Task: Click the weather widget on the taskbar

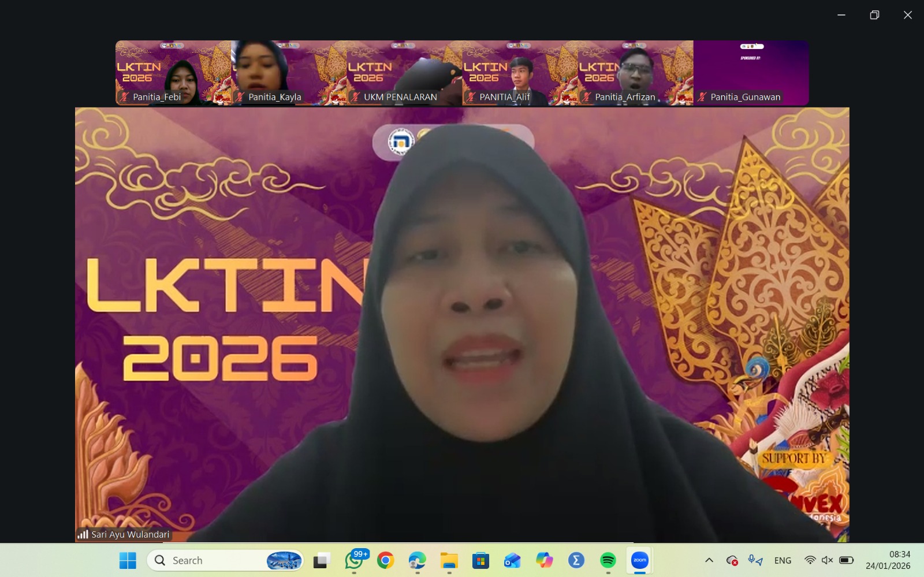Action: [283, 560]
